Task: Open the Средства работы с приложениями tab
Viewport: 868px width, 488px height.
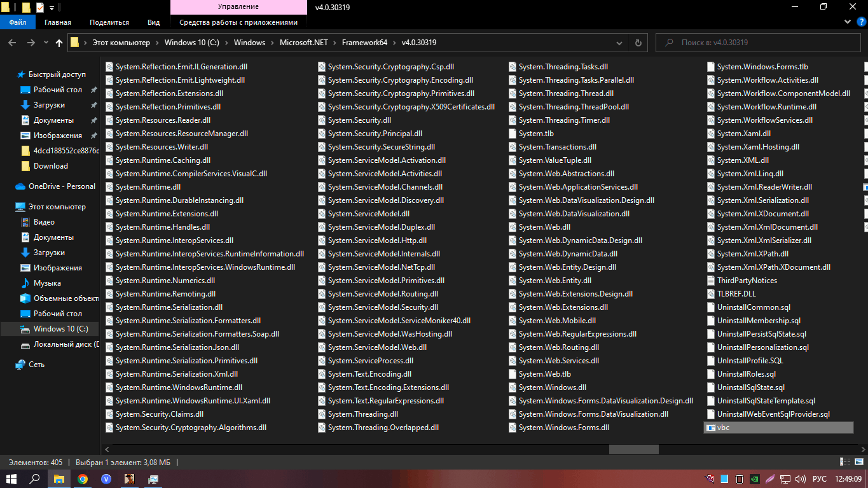Action: pos(238,22)
